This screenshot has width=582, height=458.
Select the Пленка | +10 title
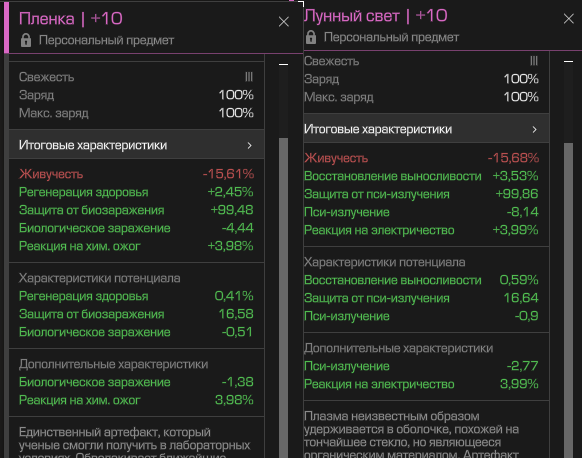(71, 19)
